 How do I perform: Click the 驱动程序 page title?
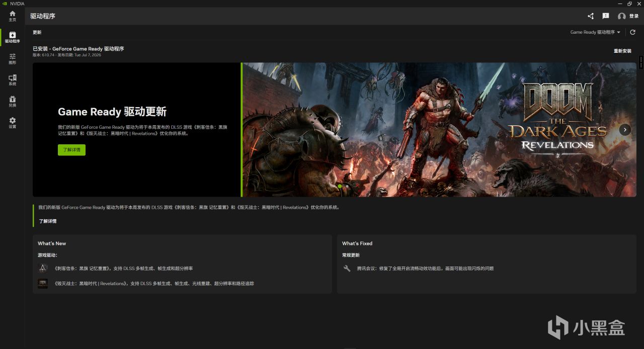point(43,16)
